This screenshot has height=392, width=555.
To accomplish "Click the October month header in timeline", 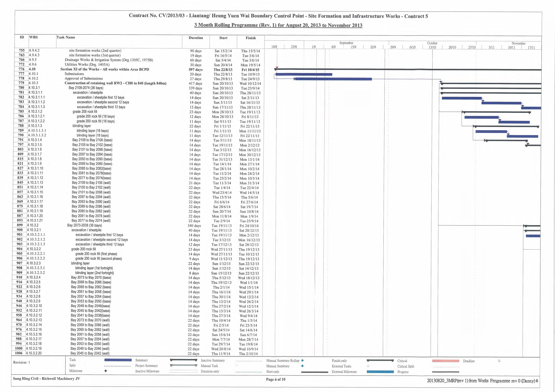I will pos(432,43).
